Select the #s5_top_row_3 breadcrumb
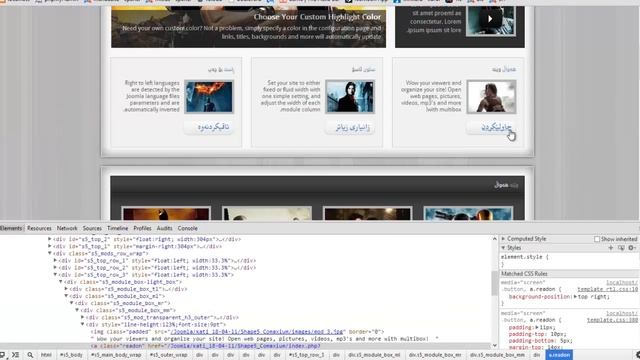 pos(307,355)
